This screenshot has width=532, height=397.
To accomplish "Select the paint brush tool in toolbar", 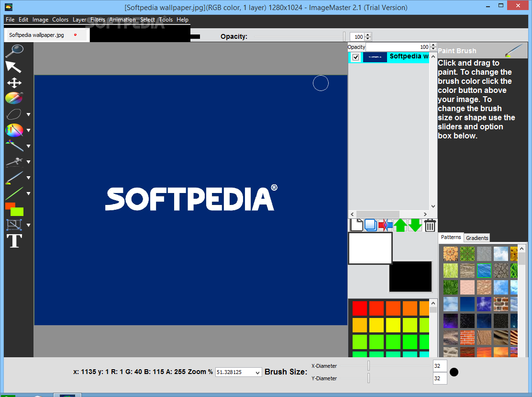I will [14, 178].
